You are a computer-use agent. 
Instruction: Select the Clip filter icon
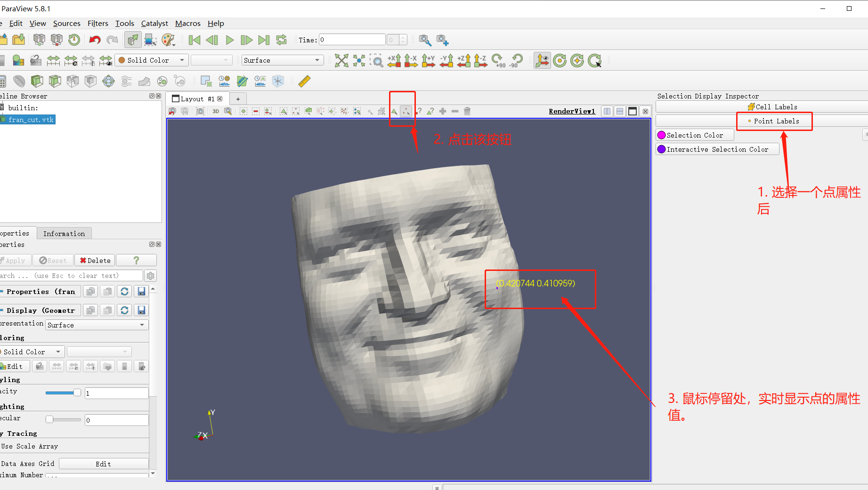[x=37, y=81]
